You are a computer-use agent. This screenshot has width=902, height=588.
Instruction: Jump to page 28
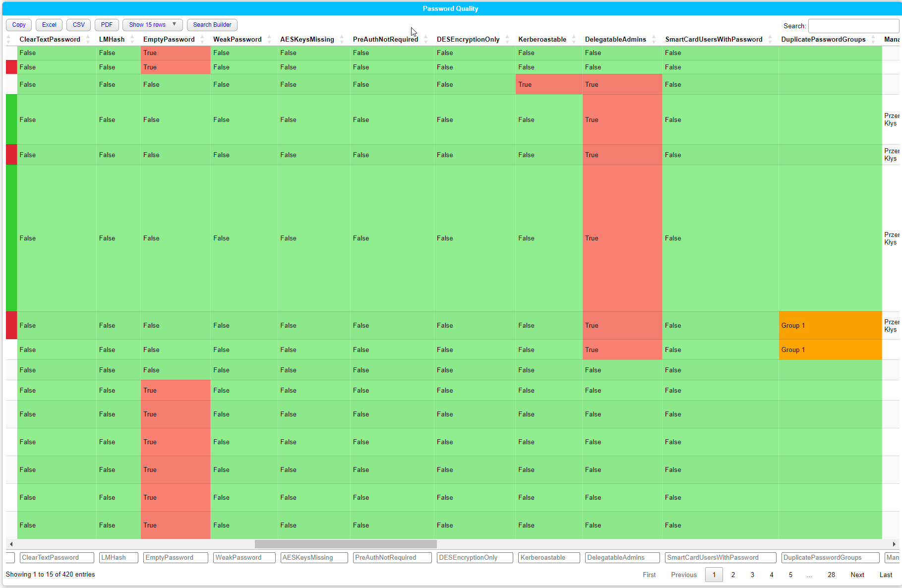point(831,575)
